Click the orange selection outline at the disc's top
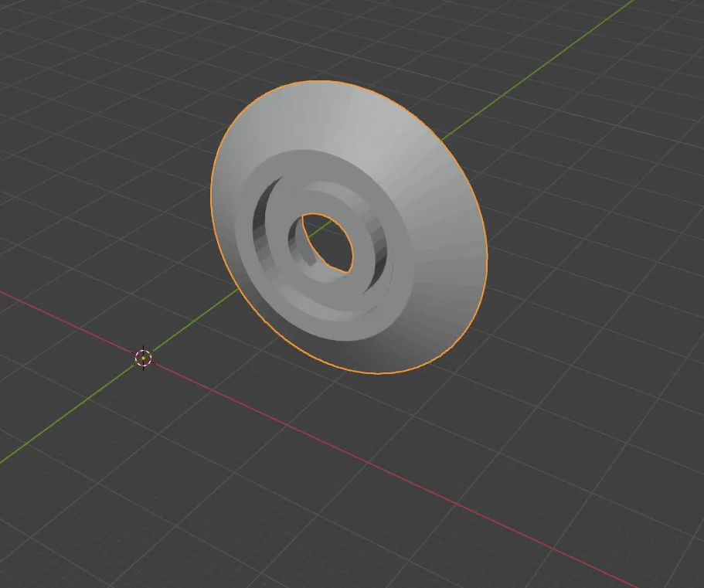 [x=325, y=81]
